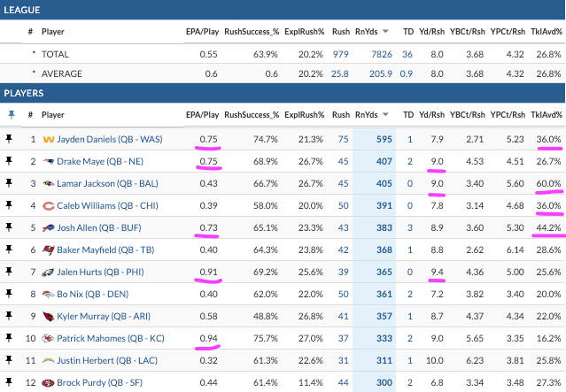Click Patrick Mahomes EPA/Play value 0.94

[x=209, y=338]
